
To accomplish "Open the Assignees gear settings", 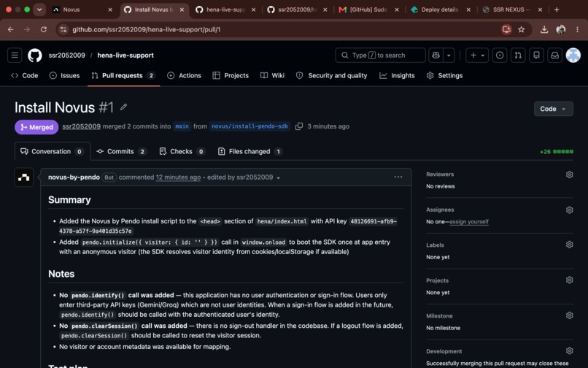I will (569, 210).
